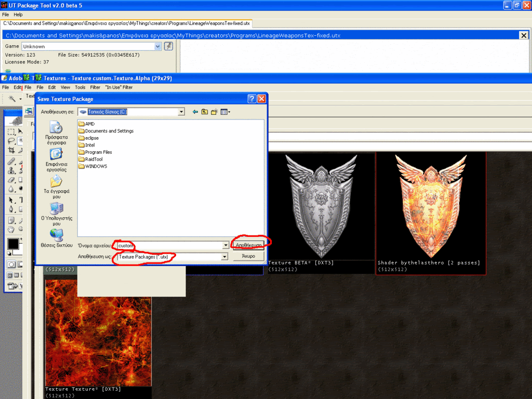Select the Lasso tool in Photoshop toolbox
The image size is (532, 399).
(11, 141)
